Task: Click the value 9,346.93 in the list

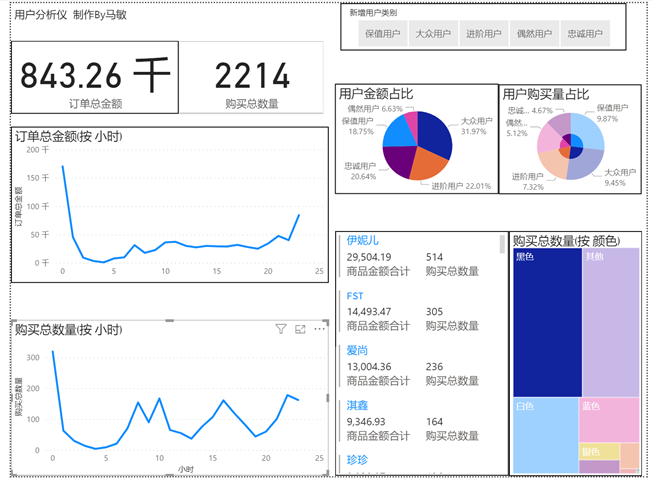Action: tap(366, 421)
